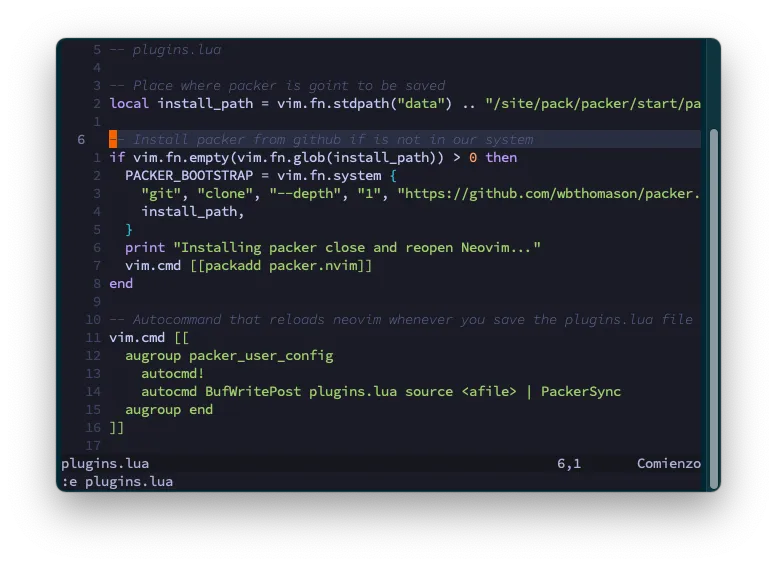The height and width of the screenshot is (566, 777).
Task: Click the vertical scrollbar thumb on the right
Action: [x=714, y=309]
